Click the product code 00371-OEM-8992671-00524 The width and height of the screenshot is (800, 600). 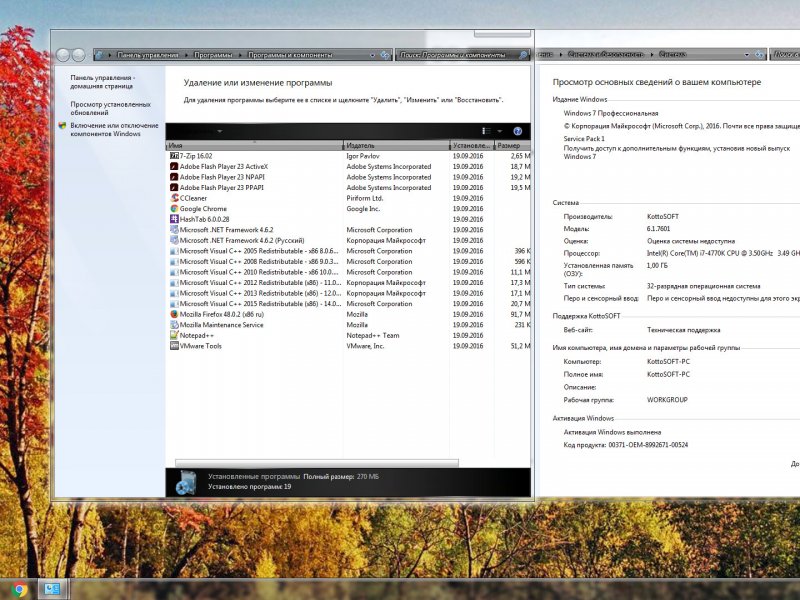pos(648,445)
